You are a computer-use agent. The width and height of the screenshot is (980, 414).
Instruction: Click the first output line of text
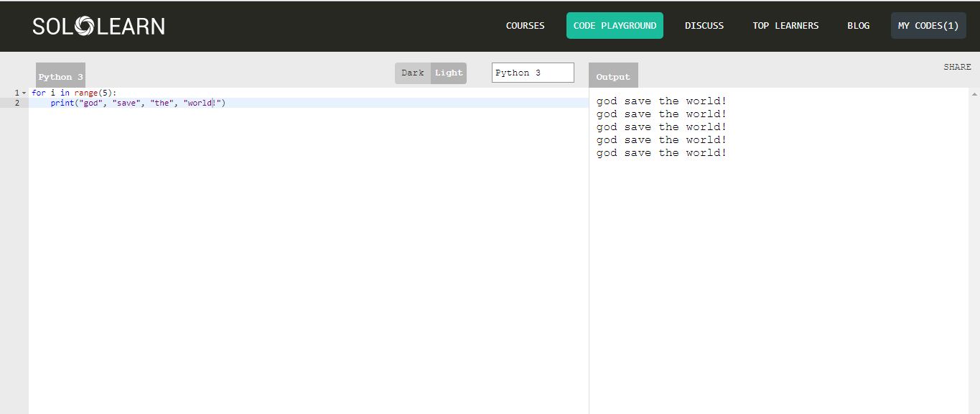click(x=661, y=101)
